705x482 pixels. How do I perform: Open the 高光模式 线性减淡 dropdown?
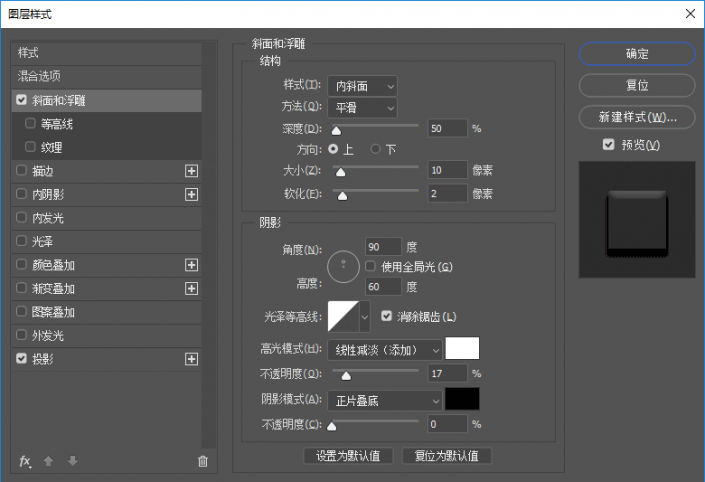(x=385, y=350)
